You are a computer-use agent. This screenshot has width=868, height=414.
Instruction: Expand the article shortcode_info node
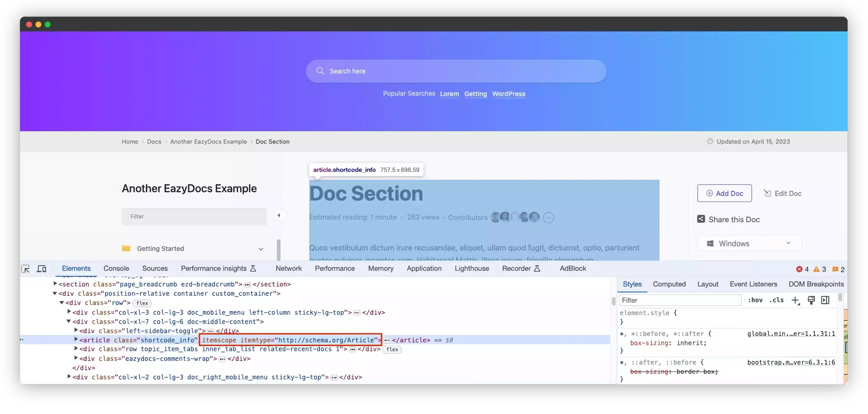coord(76,339)
